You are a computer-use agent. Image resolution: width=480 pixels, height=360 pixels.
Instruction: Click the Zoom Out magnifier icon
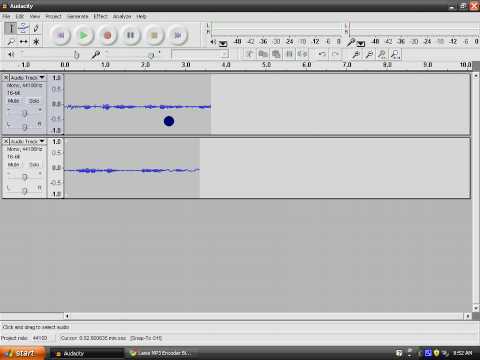click(x=369, y=54)
